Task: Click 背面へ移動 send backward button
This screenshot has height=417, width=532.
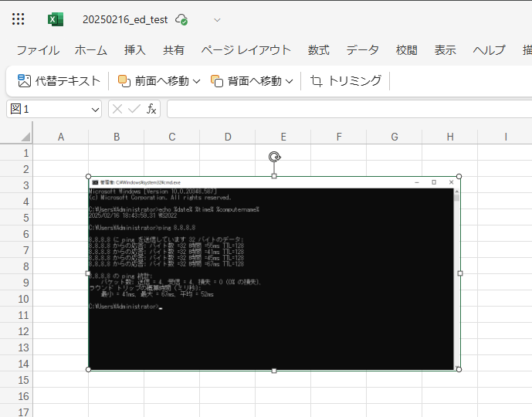Action: click(x=246, y=80)
